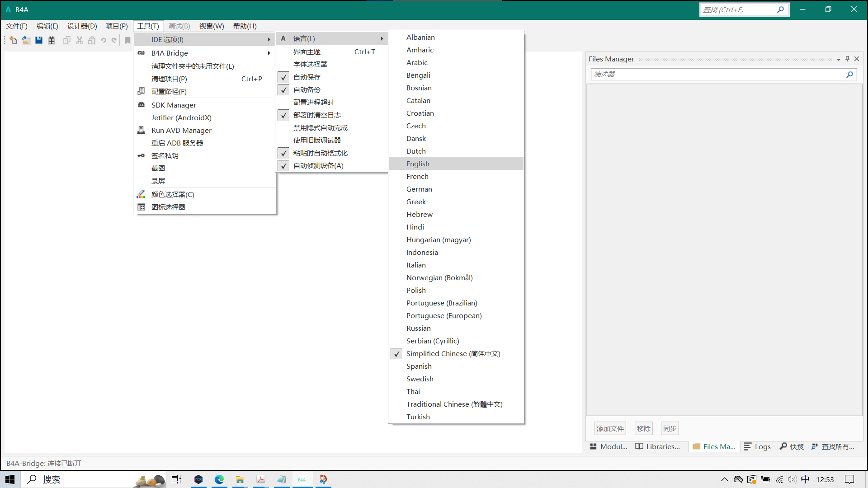Toggle 粘贴时自动格式化 option
868x488 pixels.
click(x=332, y=153)
